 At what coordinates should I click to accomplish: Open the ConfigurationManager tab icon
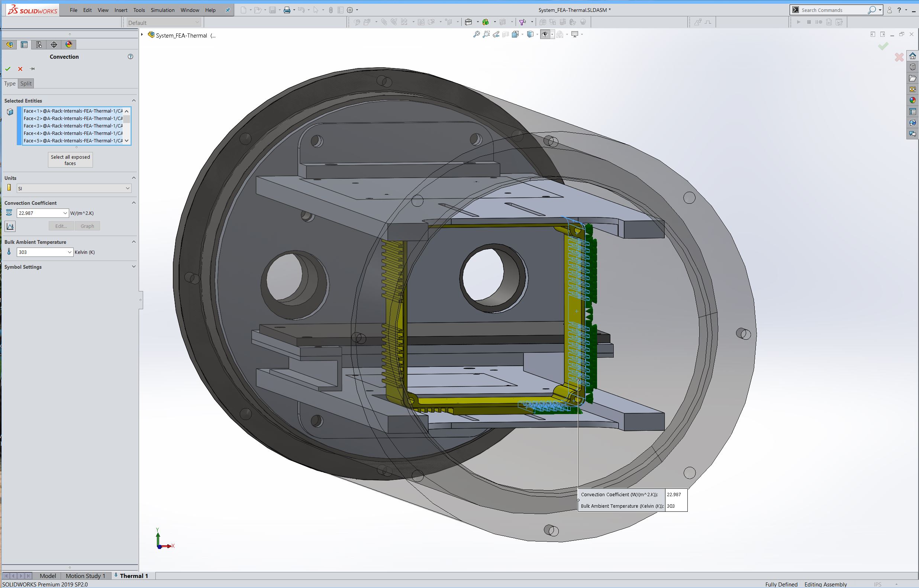click(39, 45)
